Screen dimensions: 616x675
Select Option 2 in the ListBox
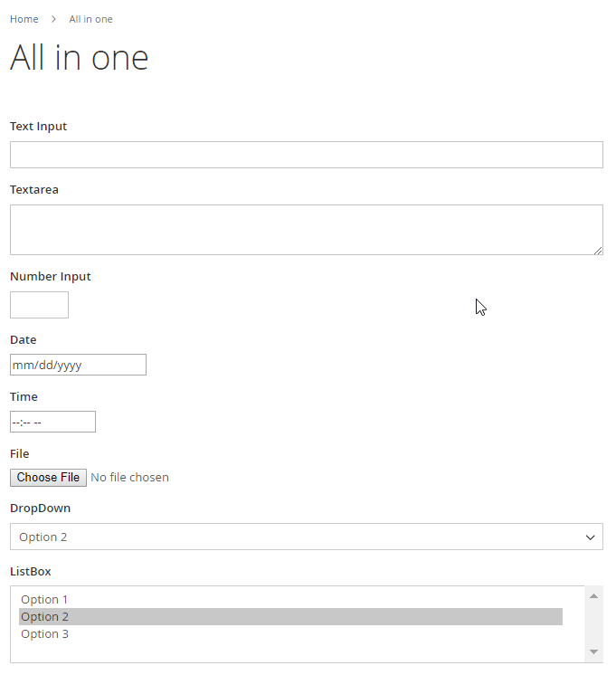click(x=290, y=616)
